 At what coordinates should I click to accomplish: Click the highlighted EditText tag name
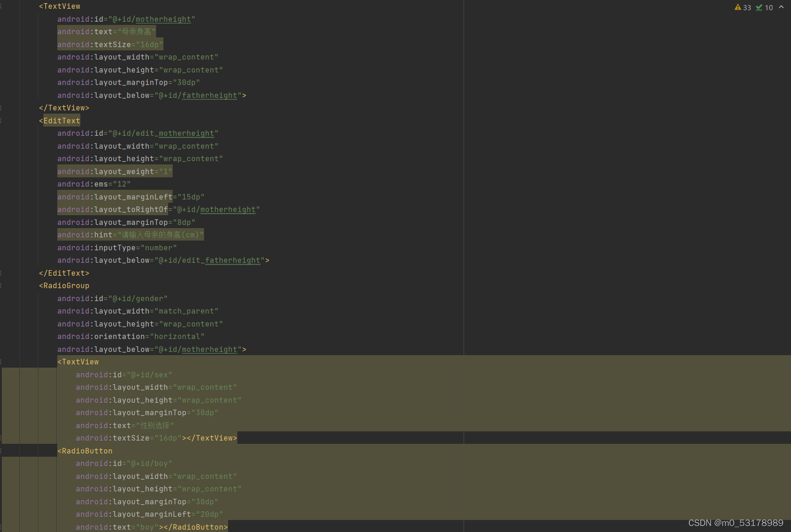(x=61, y=121)
